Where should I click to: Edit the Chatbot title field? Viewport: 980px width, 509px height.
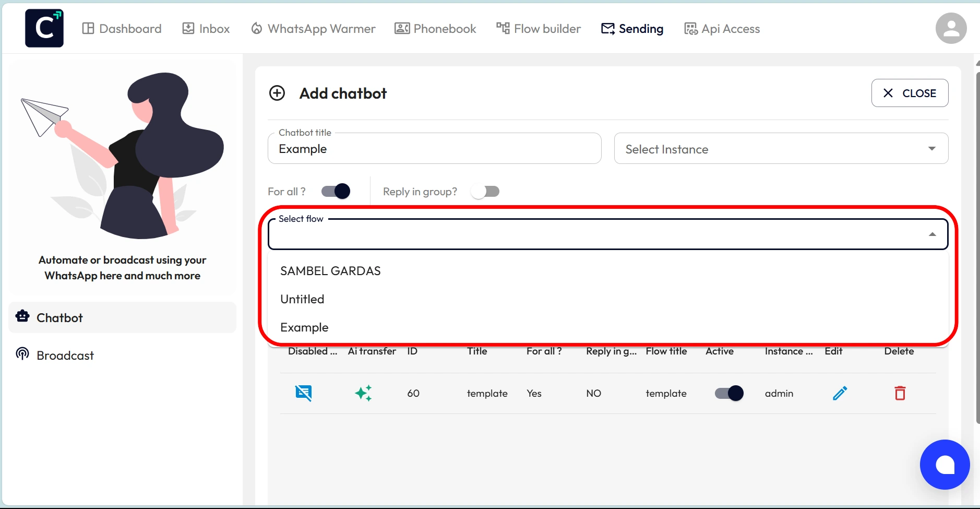(434, 149)
